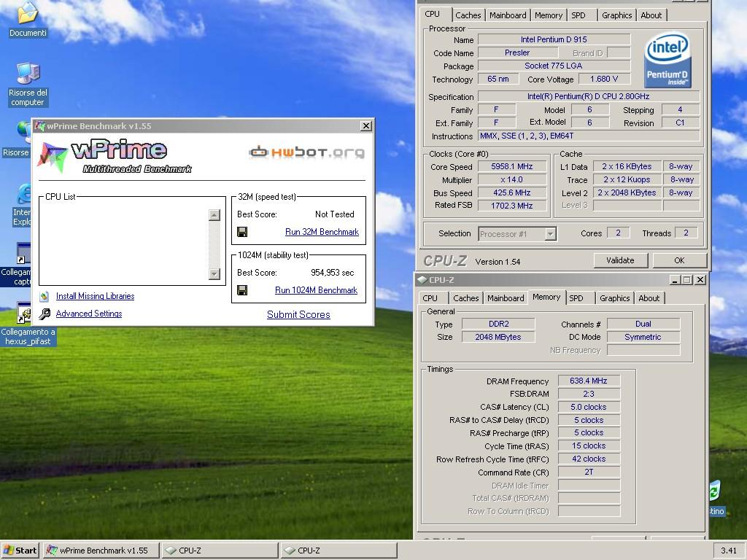Click the 1024M Best Score 954,953 sec

tap(332, 273)
